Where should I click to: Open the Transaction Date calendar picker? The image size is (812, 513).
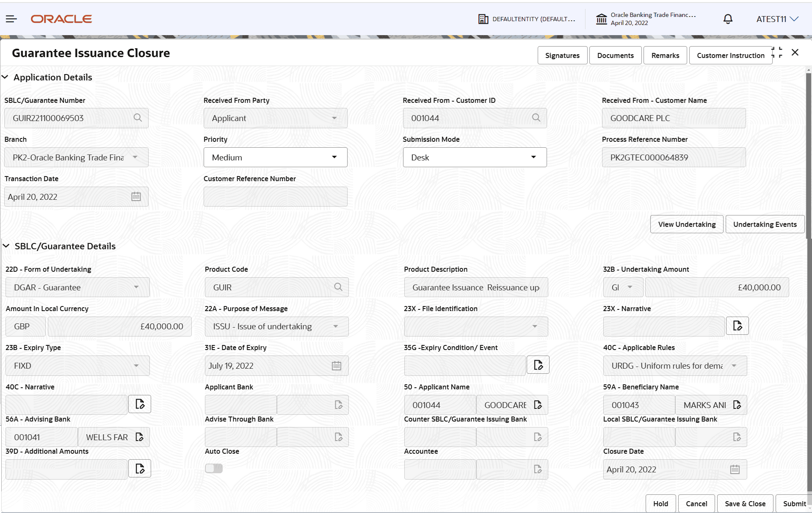pos(136,196)
